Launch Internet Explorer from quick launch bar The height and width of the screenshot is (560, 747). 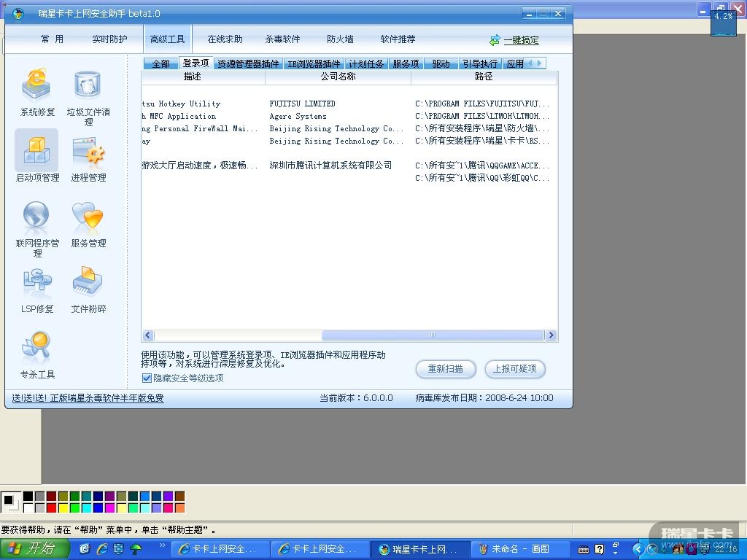[x=101, y=549]
